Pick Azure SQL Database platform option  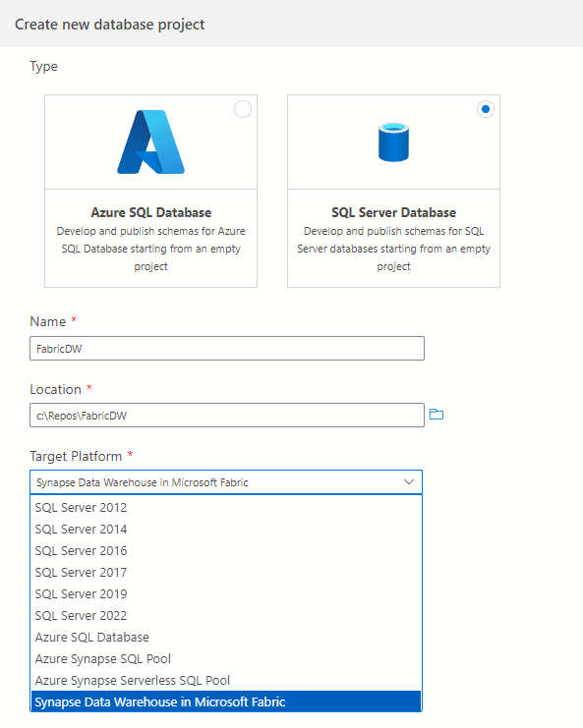[226, 637]
